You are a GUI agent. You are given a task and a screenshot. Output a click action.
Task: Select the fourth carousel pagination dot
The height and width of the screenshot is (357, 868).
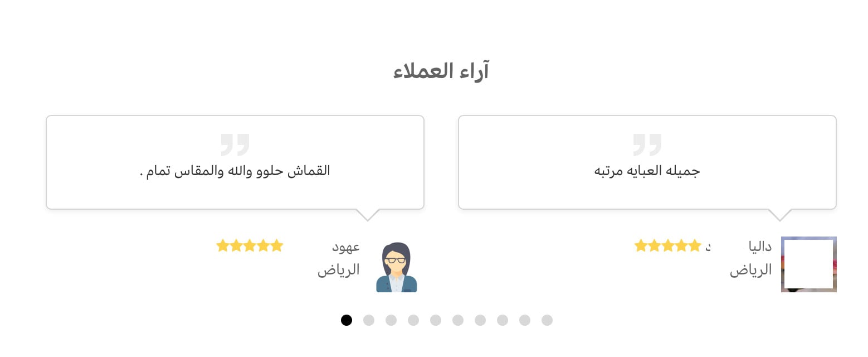413,320
